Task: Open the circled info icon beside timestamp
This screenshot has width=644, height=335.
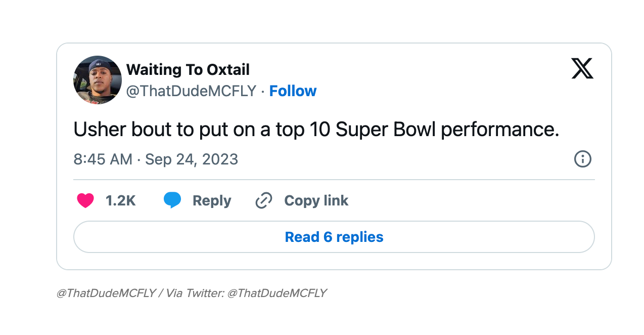Action: pyautogui.click(x=583, y=159)
